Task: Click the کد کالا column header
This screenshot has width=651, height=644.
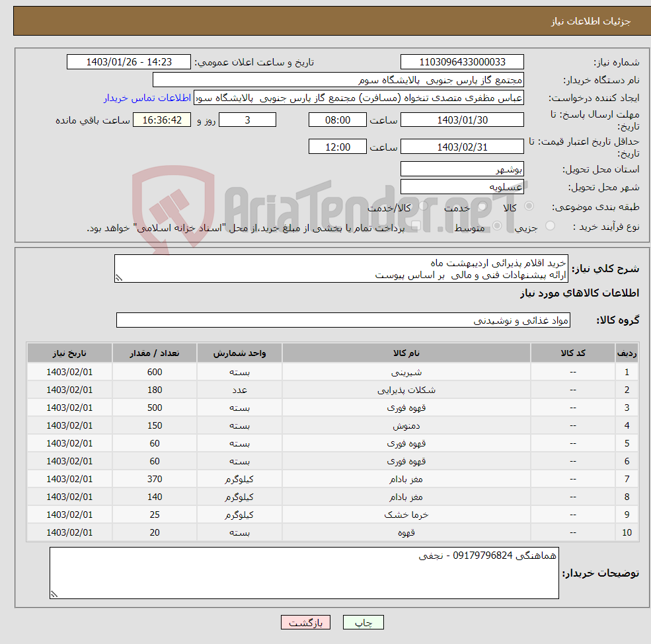Action: 573,353
